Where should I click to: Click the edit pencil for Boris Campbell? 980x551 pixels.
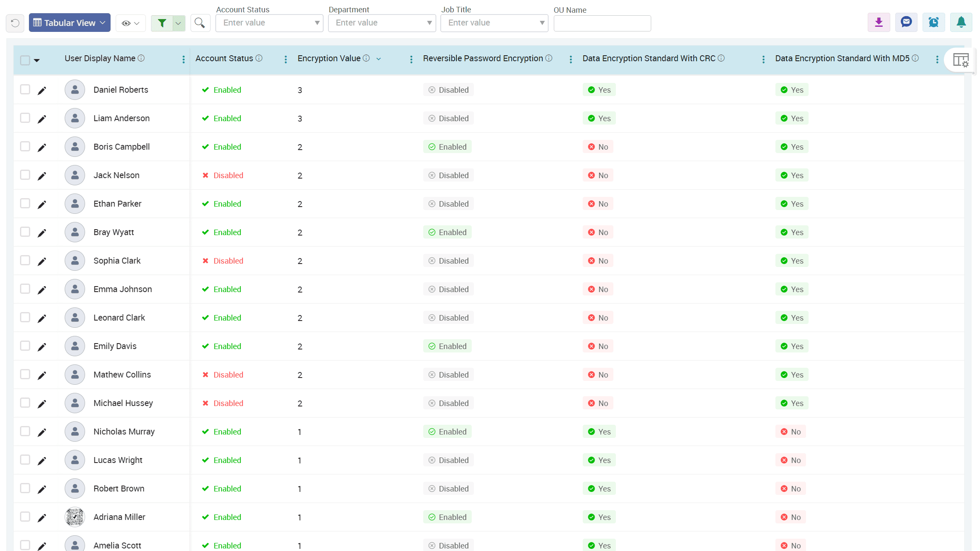tap(42, 147)
